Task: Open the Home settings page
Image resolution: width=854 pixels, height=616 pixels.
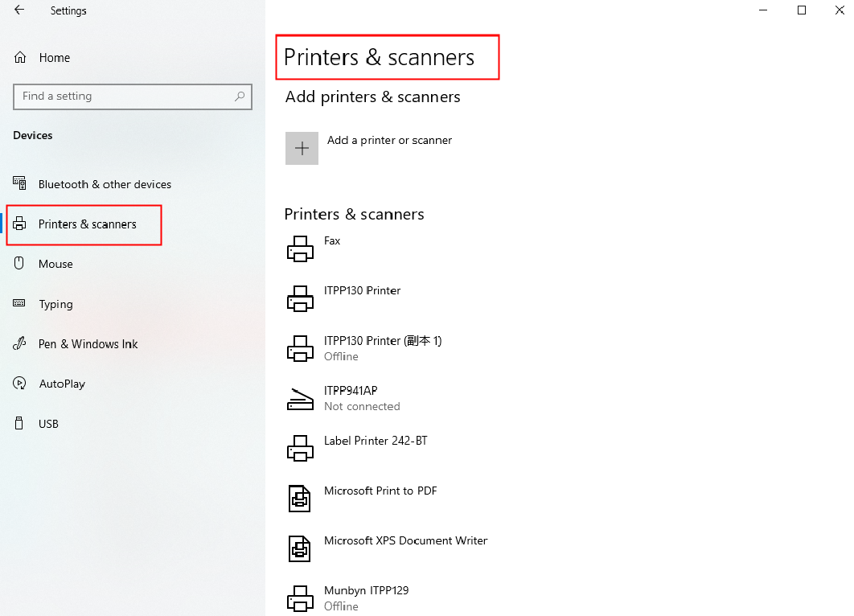Action: pyautogui.click(x=55, y=58)
